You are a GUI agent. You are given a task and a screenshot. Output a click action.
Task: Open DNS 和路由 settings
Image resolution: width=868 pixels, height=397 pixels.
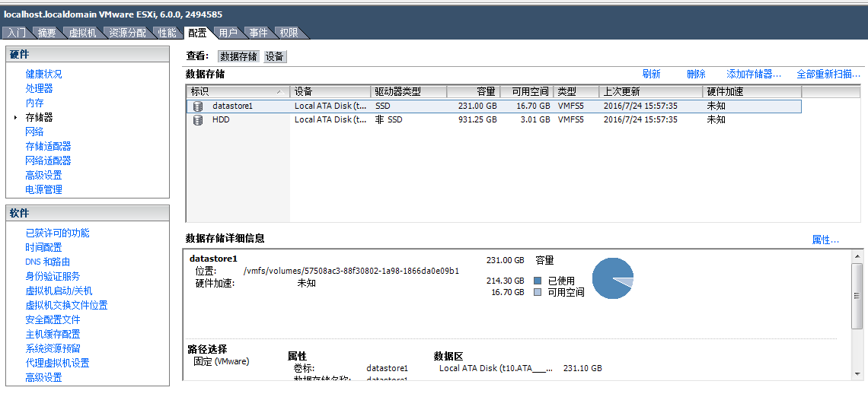tap(48, 262)
